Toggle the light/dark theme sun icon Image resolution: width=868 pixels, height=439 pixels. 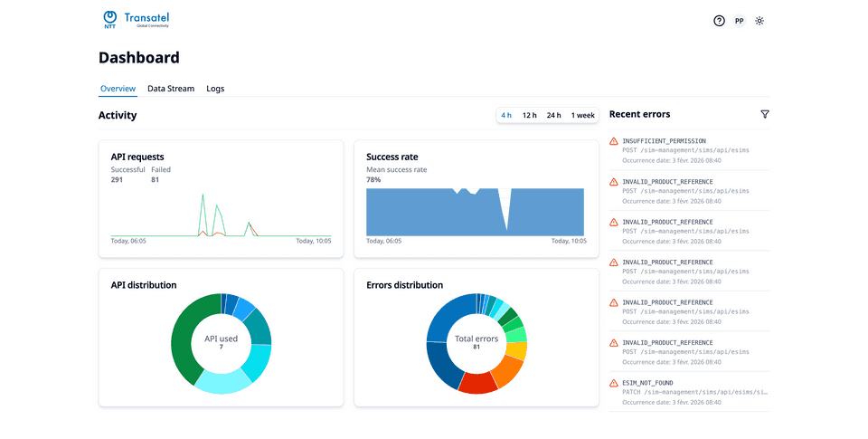click(x=759, y=21)
